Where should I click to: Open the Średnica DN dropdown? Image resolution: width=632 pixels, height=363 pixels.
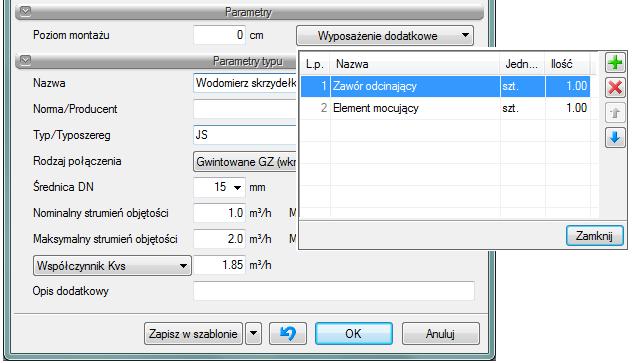[x=237, y=187]
